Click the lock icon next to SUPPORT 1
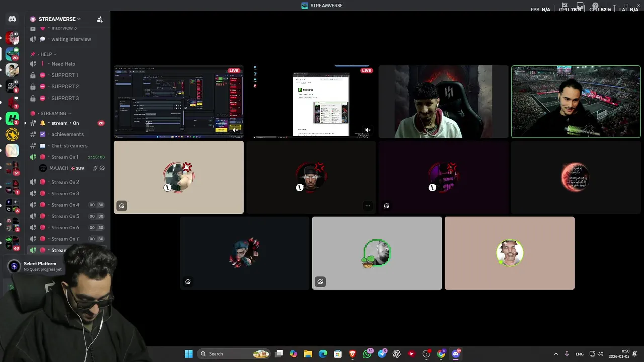 33,75
